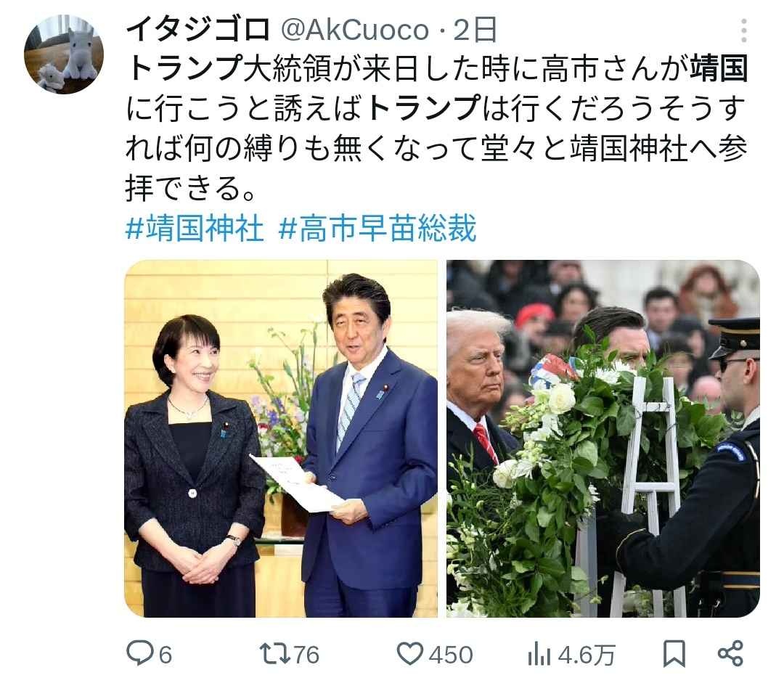Open the reply comment icon
The height and width of the screenshot is (691, 784).
139,653
